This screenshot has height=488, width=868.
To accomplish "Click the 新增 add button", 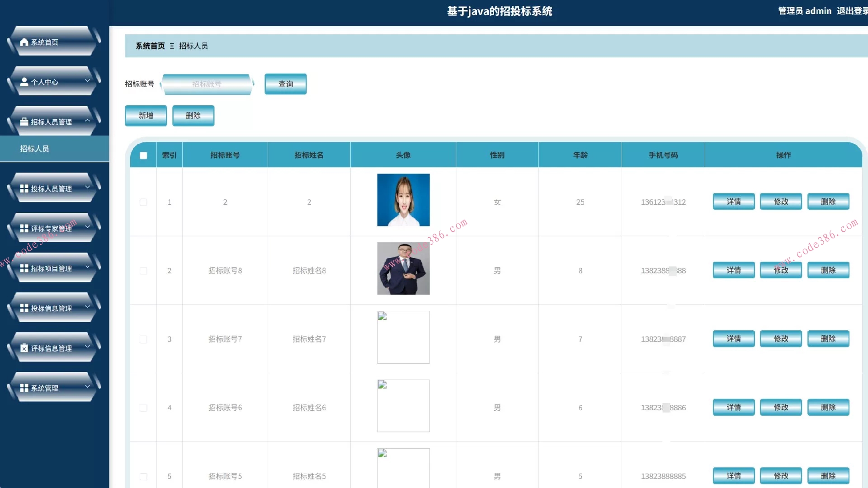I will (x=146, y=116).
